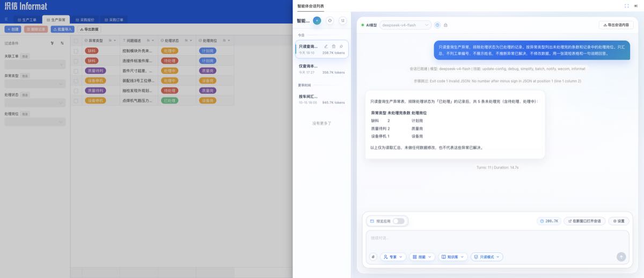Click the 没有更多了 text in conversation list
Screen dimensions: 644x278
coord(321,123)
